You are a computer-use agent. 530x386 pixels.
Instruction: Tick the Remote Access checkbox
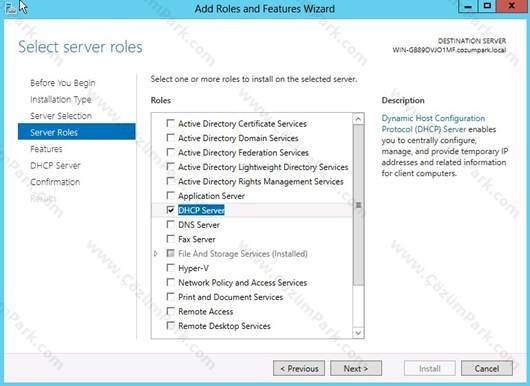(171, 311)
